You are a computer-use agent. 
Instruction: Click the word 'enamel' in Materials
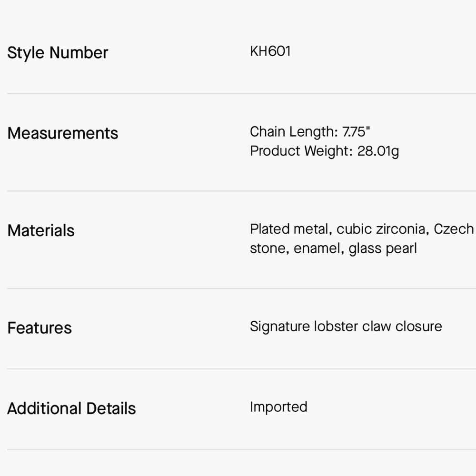click(x=317, y=248)
